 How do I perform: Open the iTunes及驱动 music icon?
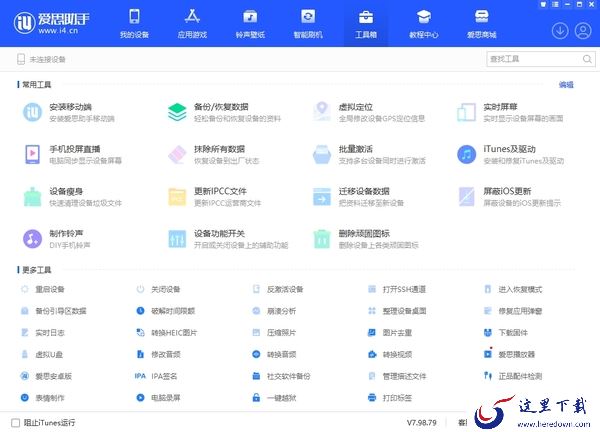point(466,154)
